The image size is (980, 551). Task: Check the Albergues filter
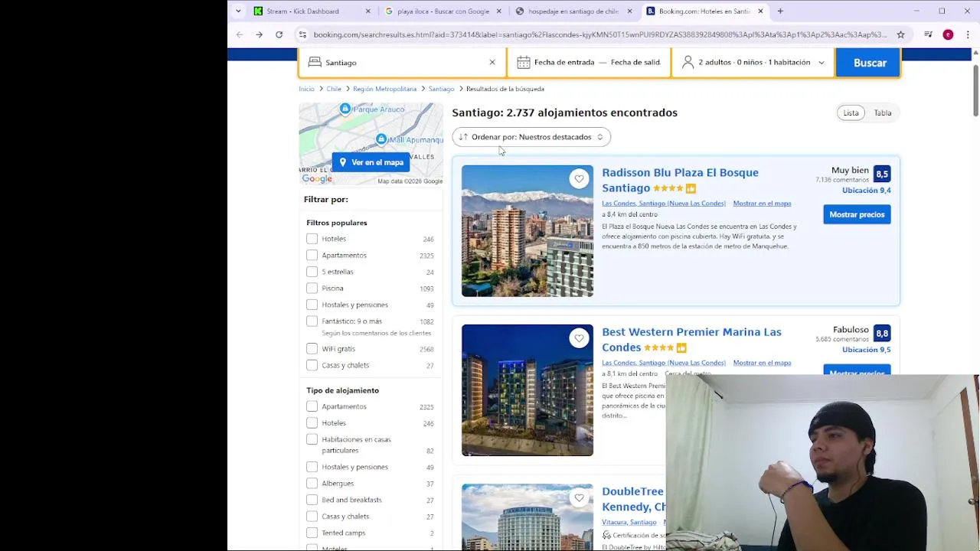click(x=312, y=483)
